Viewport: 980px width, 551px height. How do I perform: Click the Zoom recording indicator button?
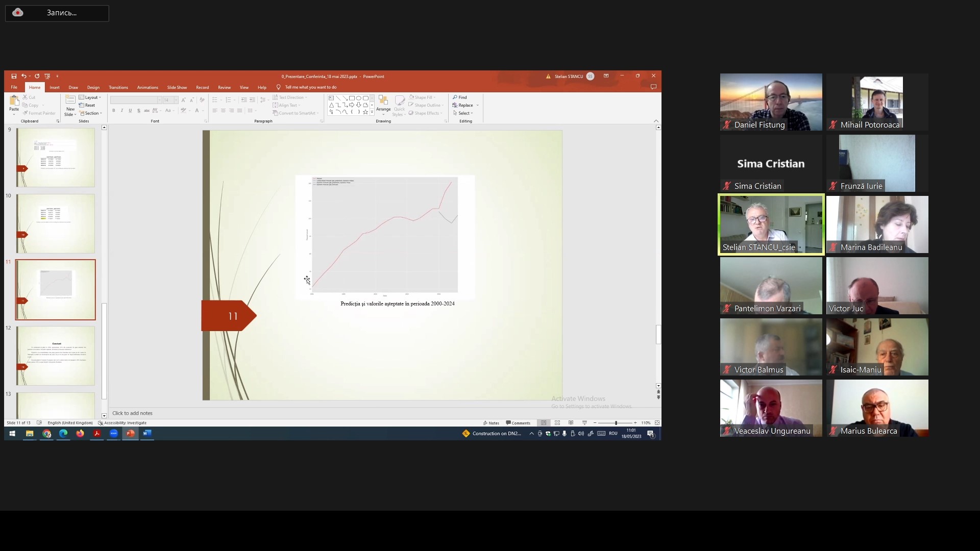[x=57, y=13]
